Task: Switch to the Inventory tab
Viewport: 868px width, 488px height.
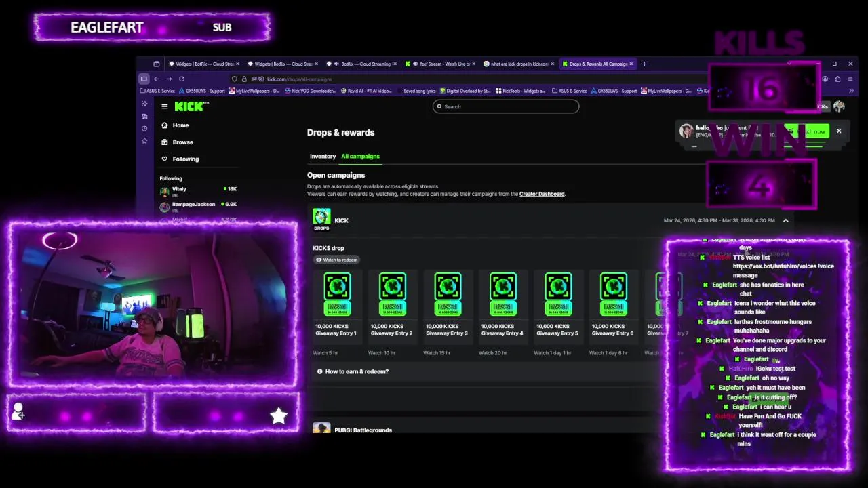Action: [323, 157]
